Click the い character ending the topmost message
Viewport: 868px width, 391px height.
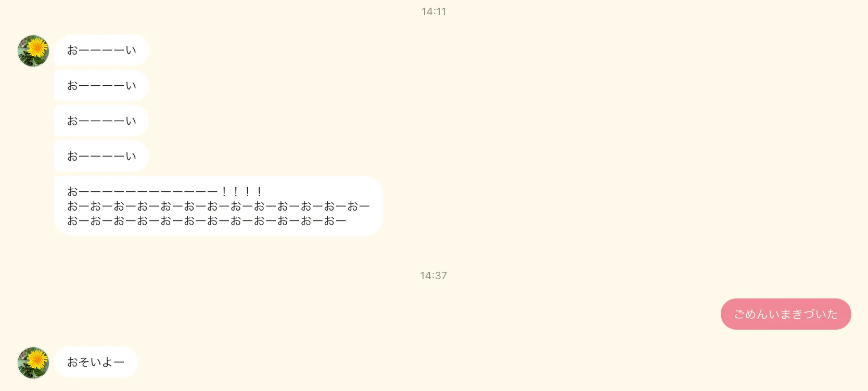point(131,50)
